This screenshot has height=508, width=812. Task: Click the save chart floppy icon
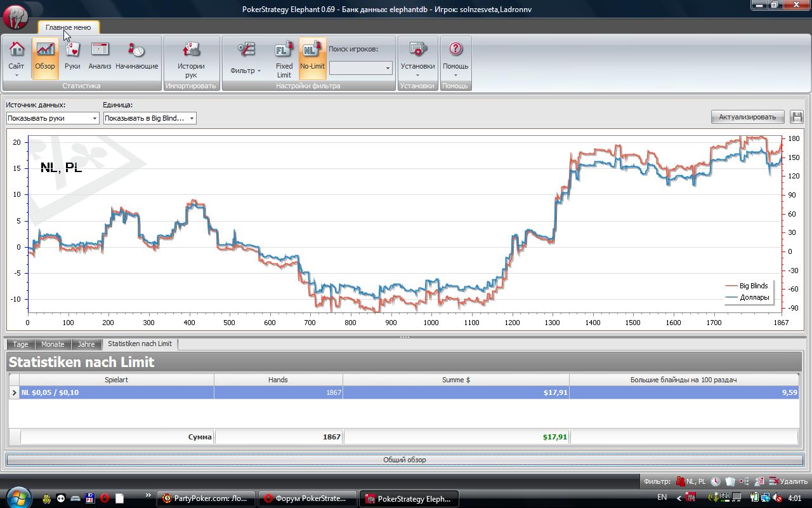(x=797, y=117)
